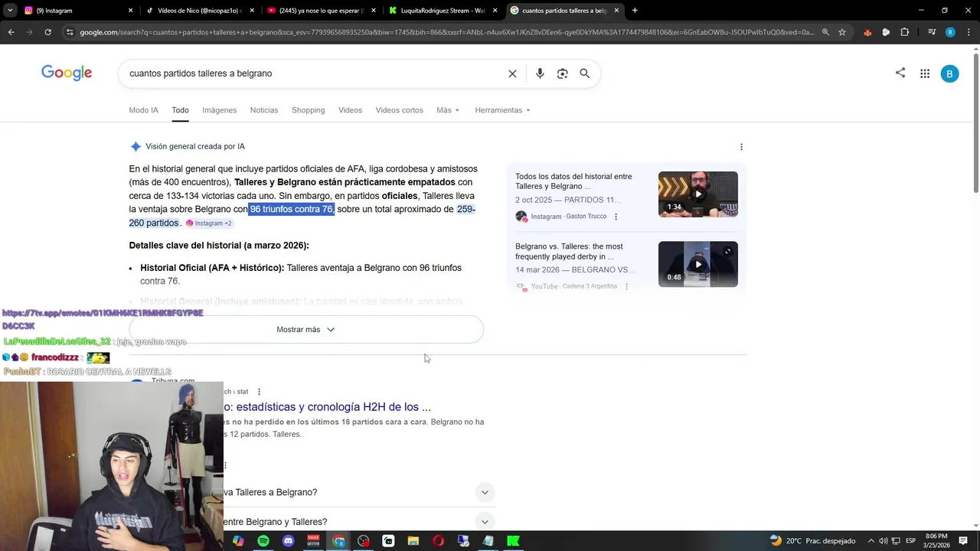Select the Shopping search tab
This screenshot has width=980, height=551.
tap(308, 110)
